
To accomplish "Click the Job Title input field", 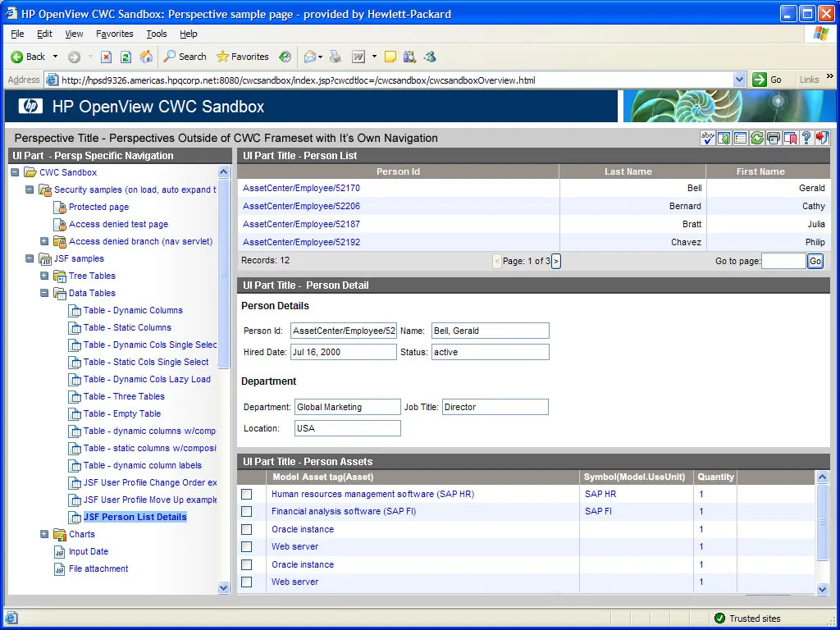I will 495,407.
